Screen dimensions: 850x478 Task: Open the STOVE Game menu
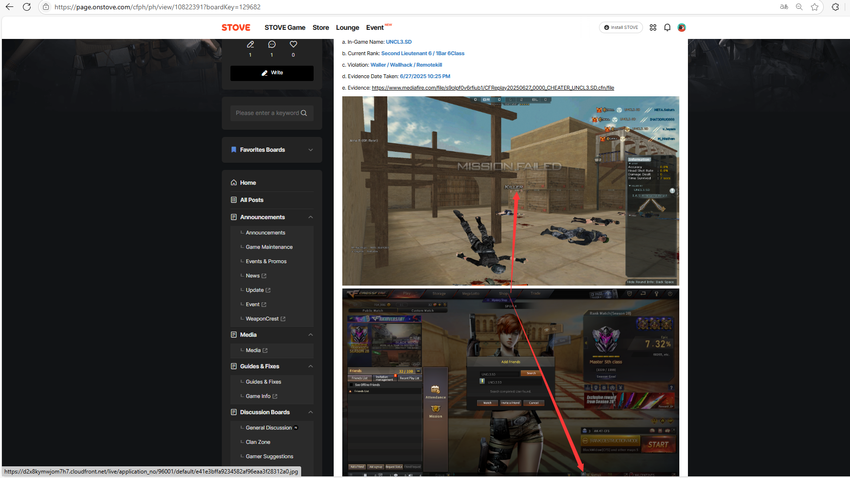(x=285, y=28)
